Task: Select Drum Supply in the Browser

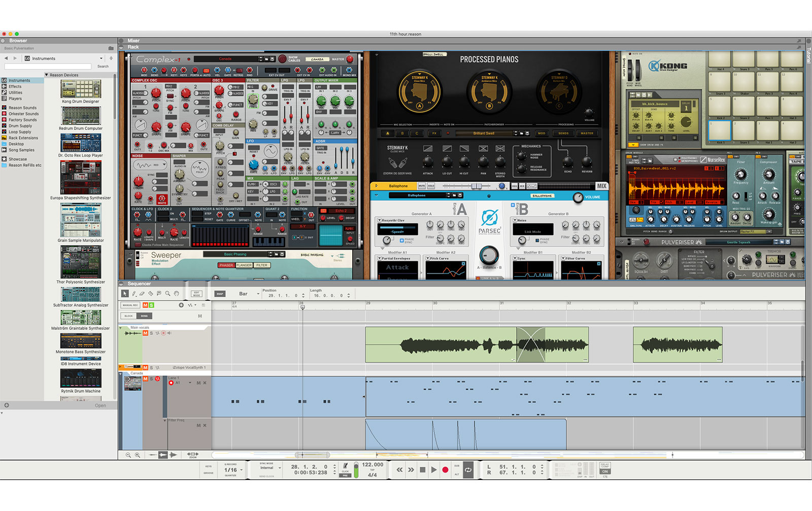Action: tap(20, 126)
